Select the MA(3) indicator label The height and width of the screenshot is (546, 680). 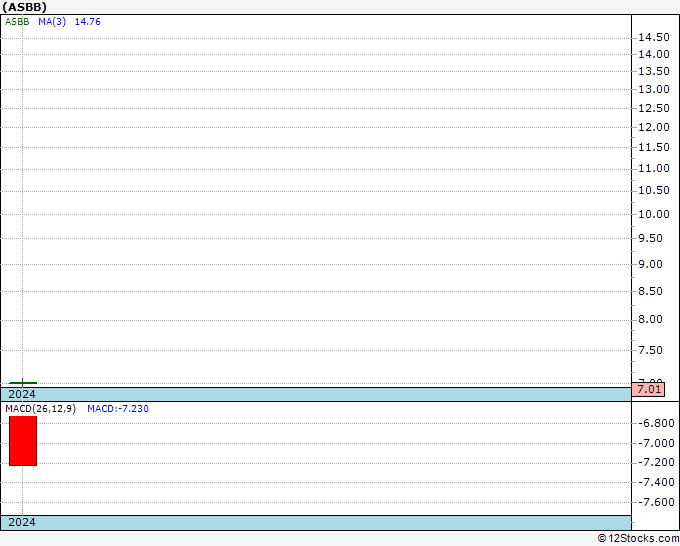click(52, 22)
